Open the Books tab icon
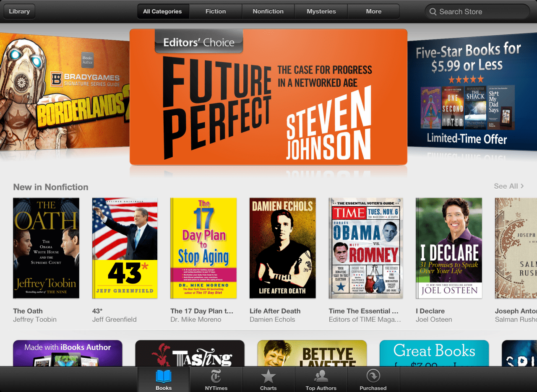The width and height of the screenshot is (537, 392). (164, 376)
